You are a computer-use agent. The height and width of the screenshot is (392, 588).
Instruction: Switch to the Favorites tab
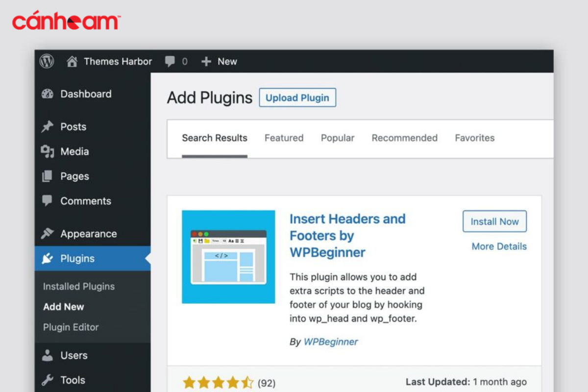tap(475, 138)
